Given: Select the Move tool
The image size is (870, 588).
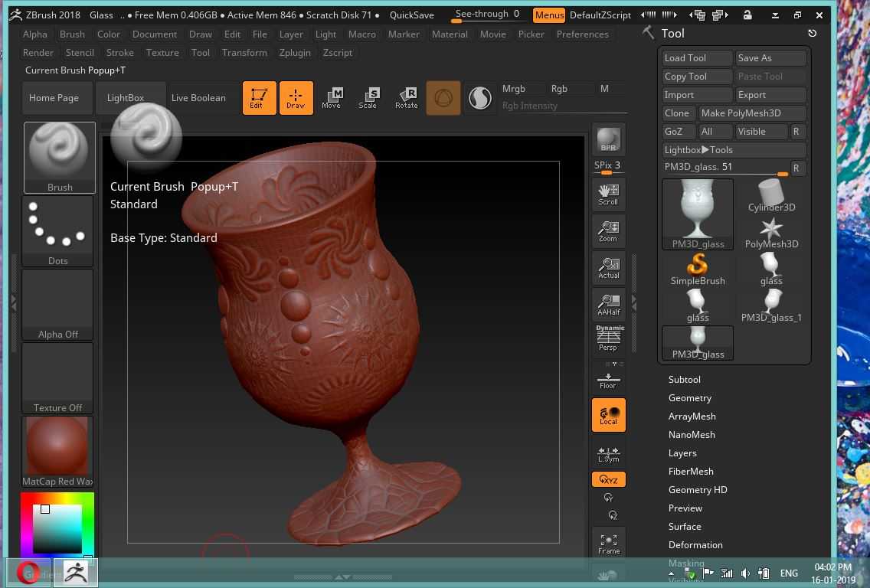Looking at the screenshot, I should pyautogui.click(x=332, y=98).
